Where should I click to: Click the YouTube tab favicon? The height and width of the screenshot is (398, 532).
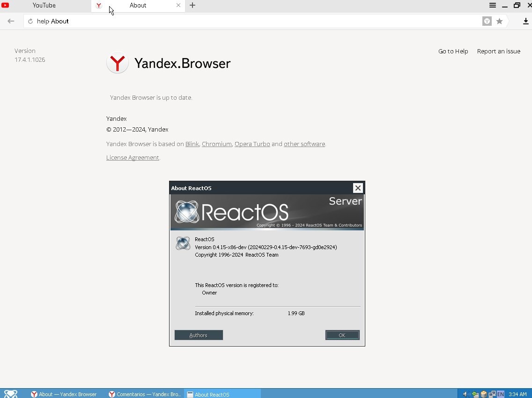5,5
